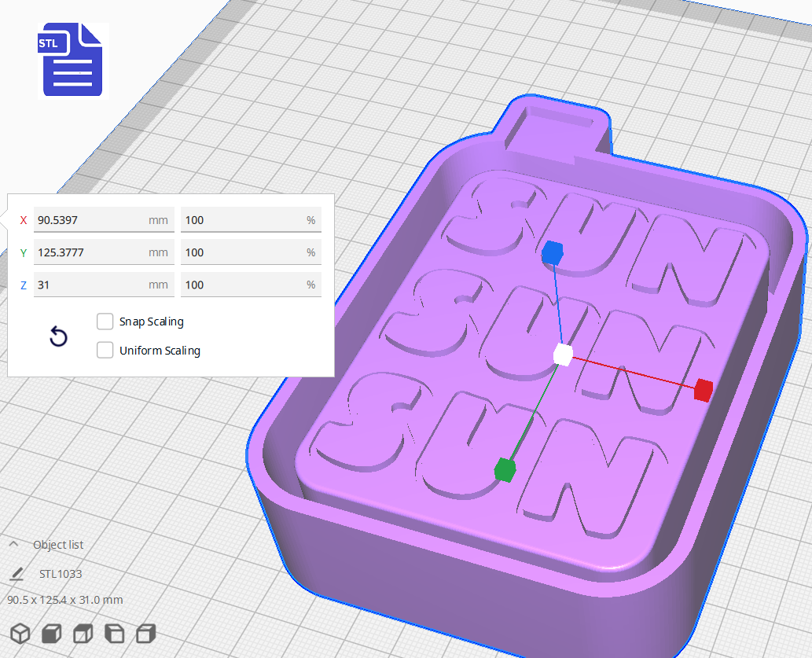Click the half-shaded cube icon
The height and width of the screenshot is (658, 812).
[82, 633]
